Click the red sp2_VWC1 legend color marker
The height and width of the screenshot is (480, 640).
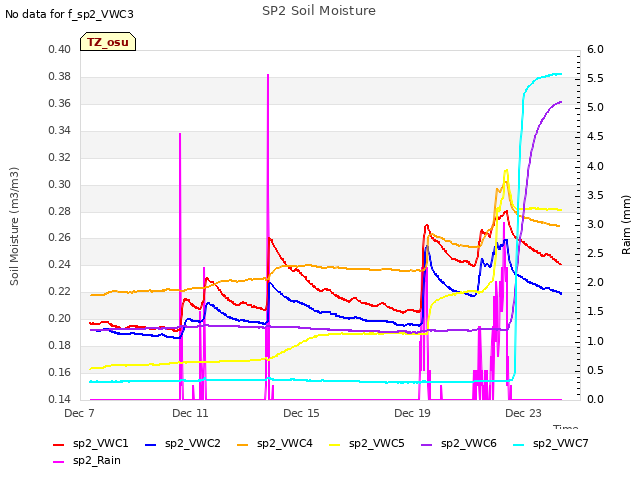click(x=59, y=444)
